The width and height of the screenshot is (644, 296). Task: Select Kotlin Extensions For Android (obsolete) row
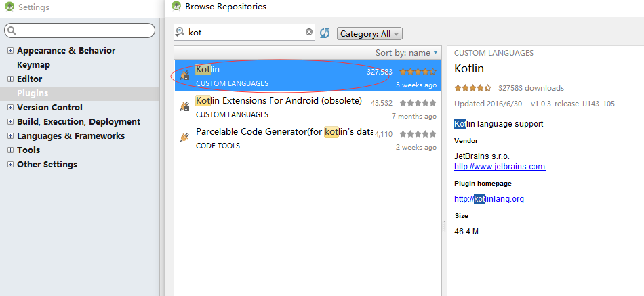tap(308, 107)
